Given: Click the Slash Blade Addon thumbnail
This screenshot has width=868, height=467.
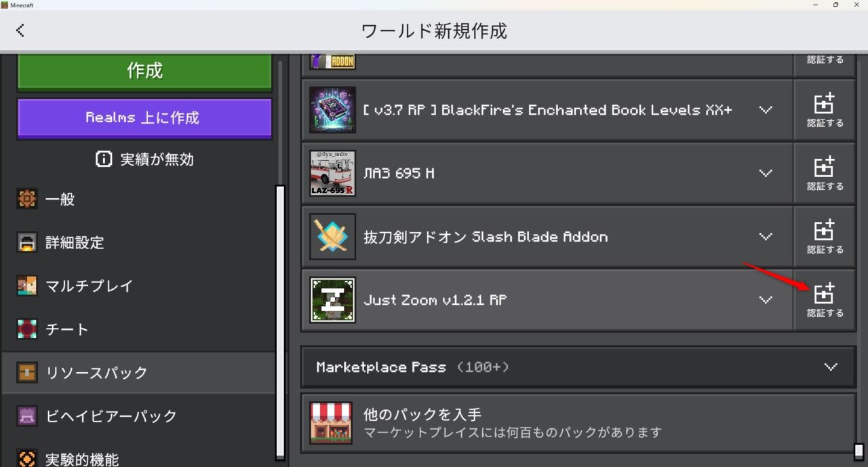Looking at the screenshot, I should click(x=332, y=236).
